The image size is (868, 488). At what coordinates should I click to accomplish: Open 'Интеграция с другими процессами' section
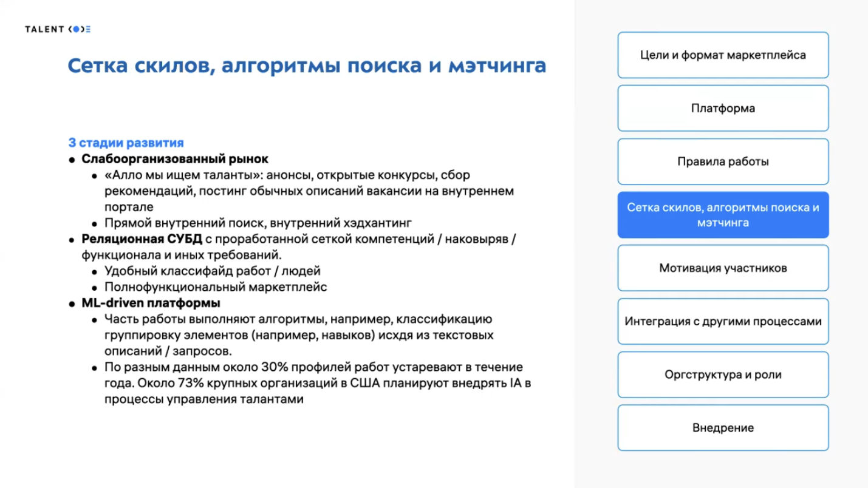pyautogui.click(x=723, y=321)
